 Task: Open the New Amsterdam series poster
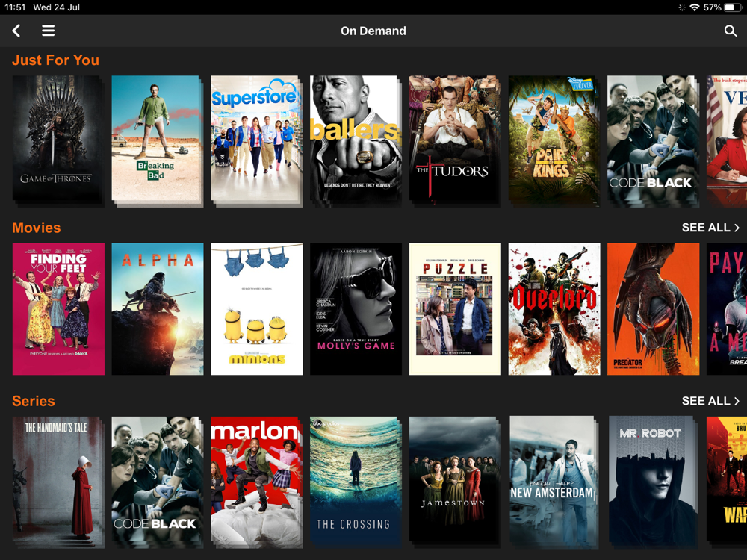[x=554, y=482]
